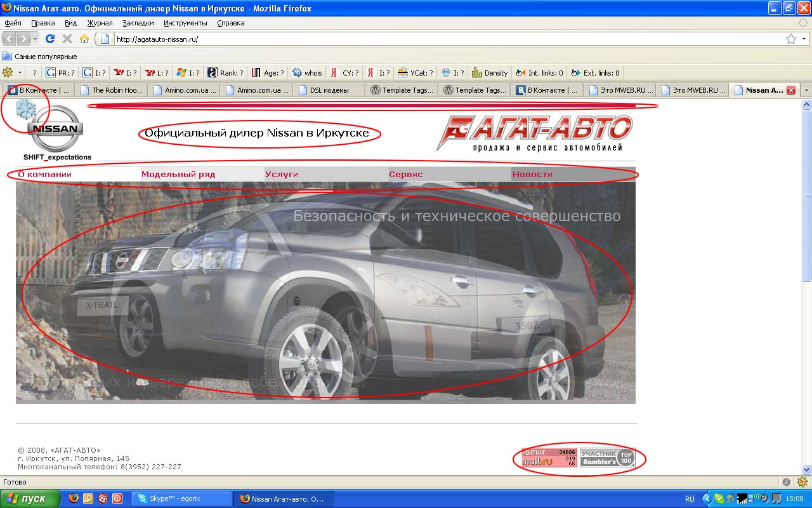Open the whois lookup
This screenshot has height=508, width=812.
pyautogui.click(x=307, y=72)
